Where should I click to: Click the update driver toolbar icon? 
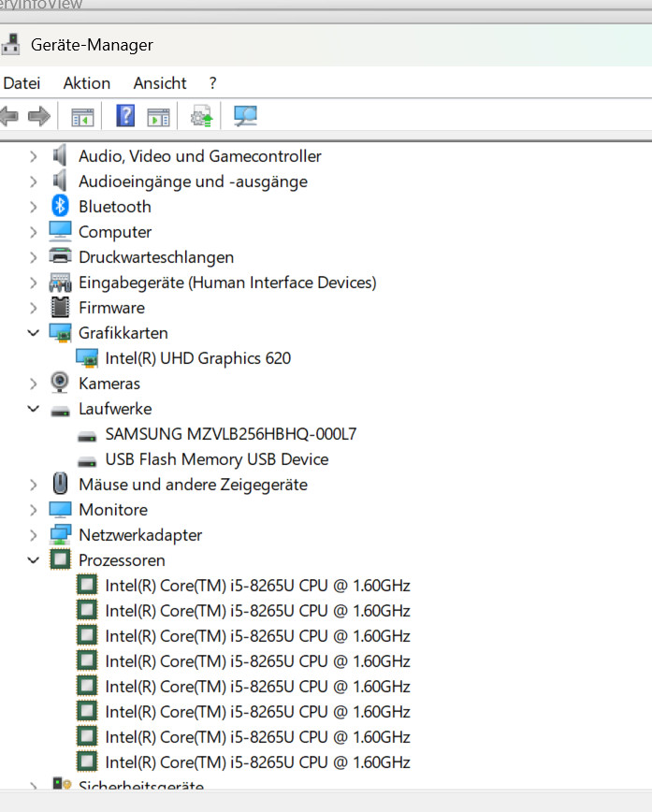pos(201,116)
